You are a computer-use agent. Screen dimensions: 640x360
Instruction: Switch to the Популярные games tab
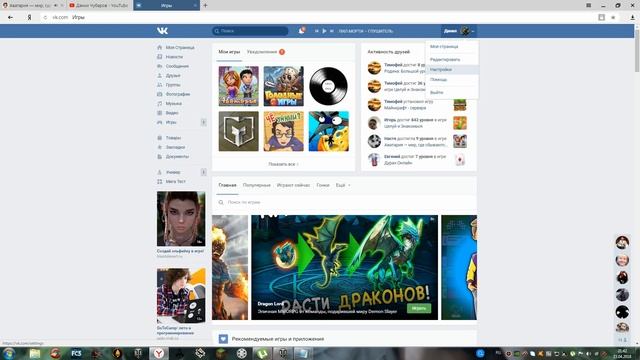click(x=256, y=185)
